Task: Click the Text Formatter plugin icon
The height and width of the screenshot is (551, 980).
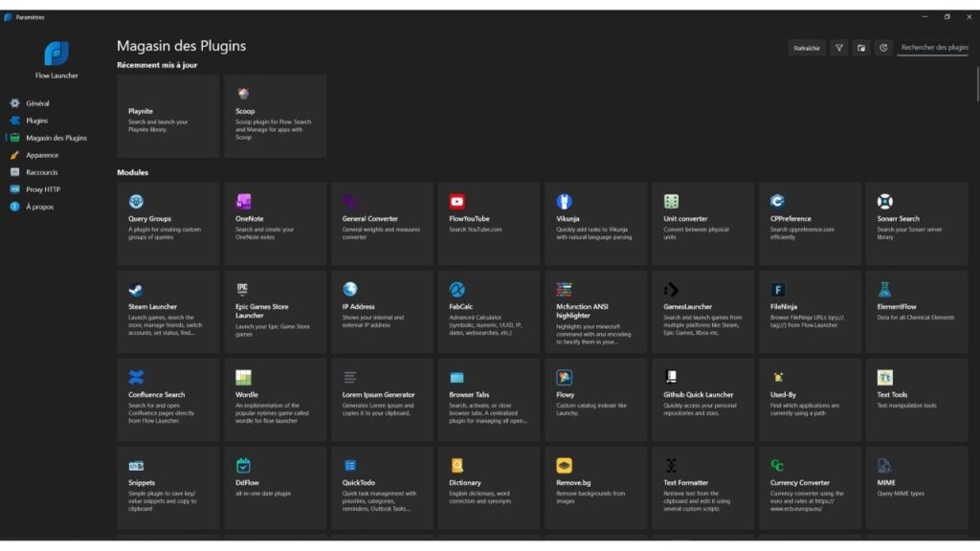Action: (671, 466)
